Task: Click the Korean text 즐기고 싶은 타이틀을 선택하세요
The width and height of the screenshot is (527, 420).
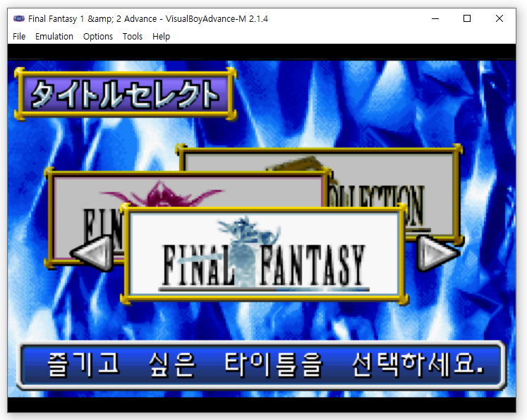Action: (265, 365)
